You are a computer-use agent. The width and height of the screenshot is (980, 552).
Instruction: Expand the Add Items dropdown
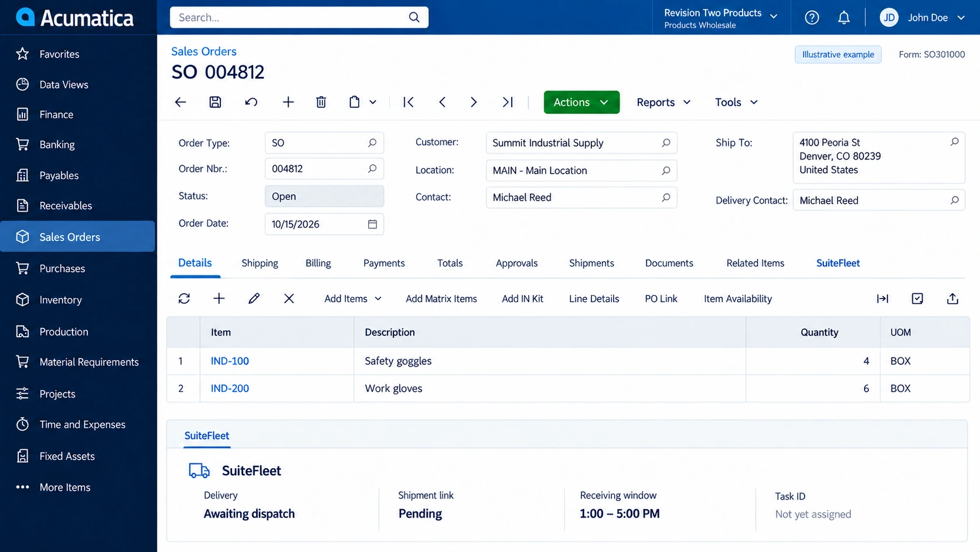tap(353, 299)
